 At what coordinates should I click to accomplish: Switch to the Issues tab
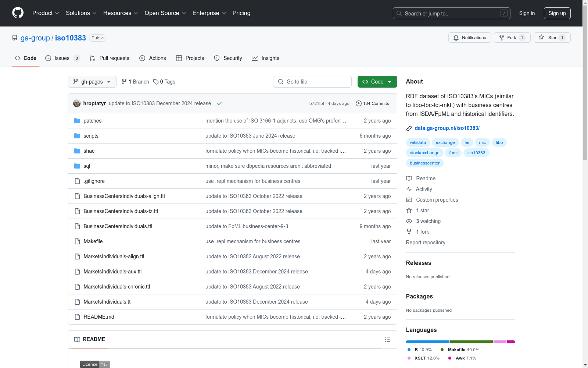(62, 58)
